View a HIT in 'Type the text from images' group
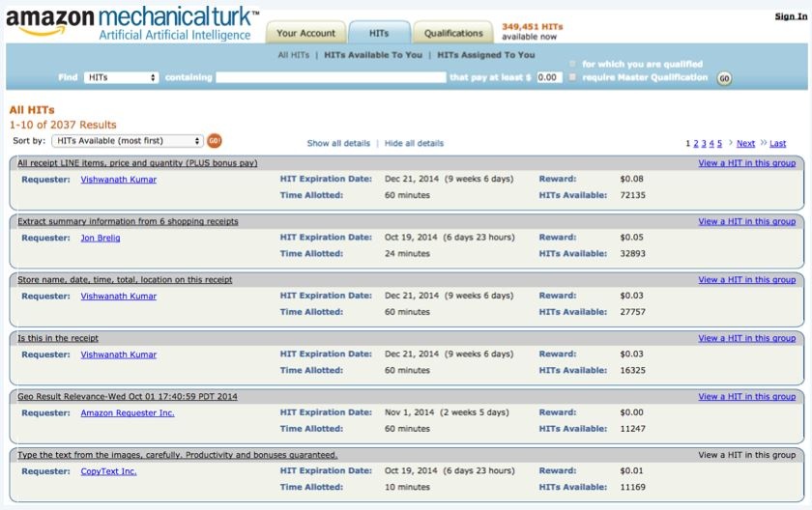 tap(746, 455)
